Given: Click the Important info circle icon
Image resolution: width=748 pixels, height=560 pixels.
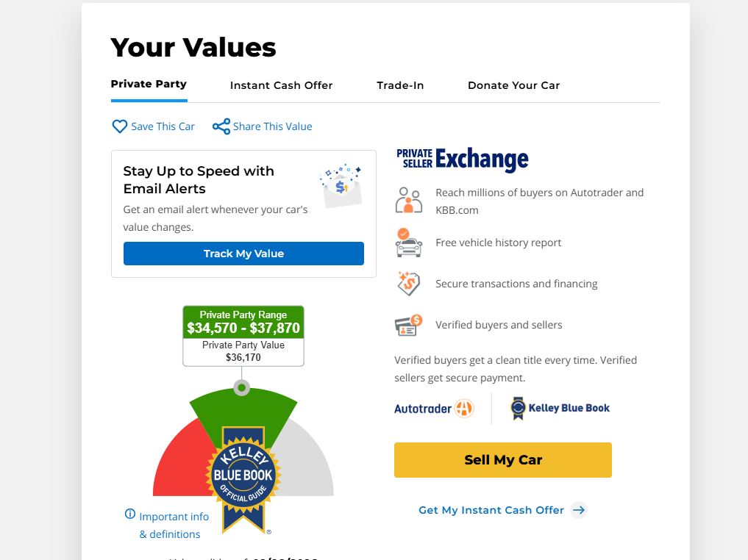Looking at the screenshot, I should pos(130,514).
